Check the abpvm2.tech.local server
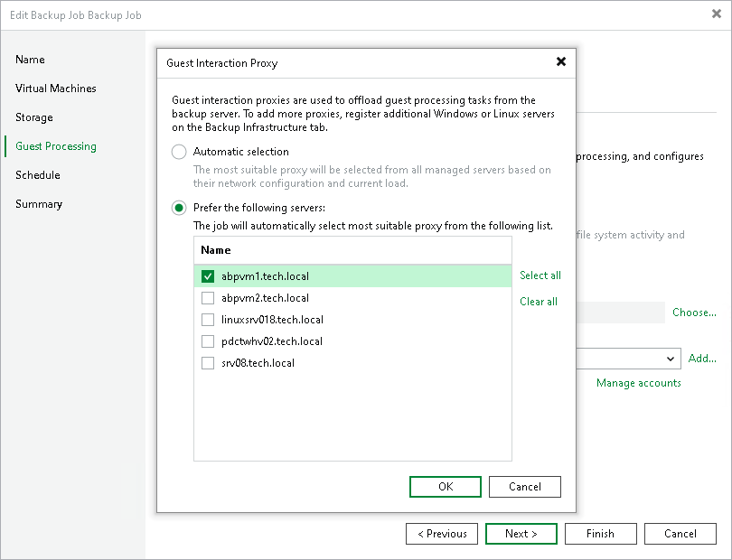Screen dimensions: 732x560 click(x=208, y=298)
